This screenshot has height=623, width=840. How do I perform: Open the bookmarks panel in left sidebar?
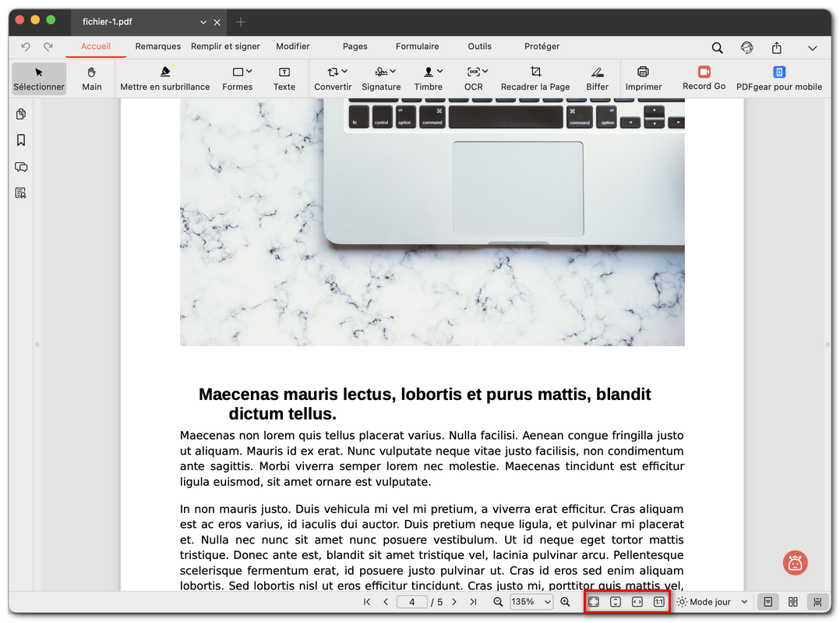pos(21,140)
